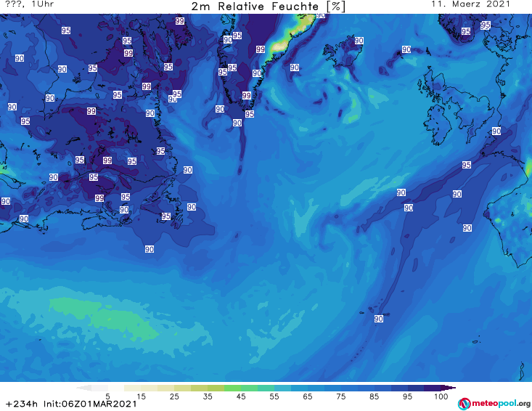
Task: Click the "+234h Init:06Z01MAR2021" forecast run text
Action: pos(71,404)
